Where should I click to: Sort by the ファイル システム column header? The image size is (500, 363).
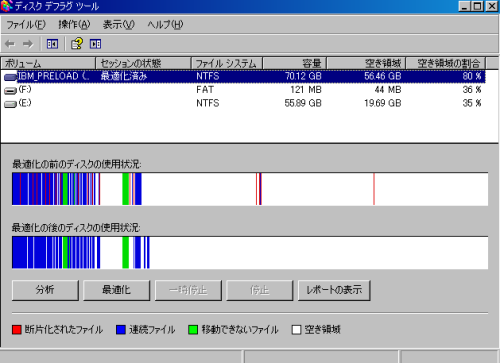point(227,63)
